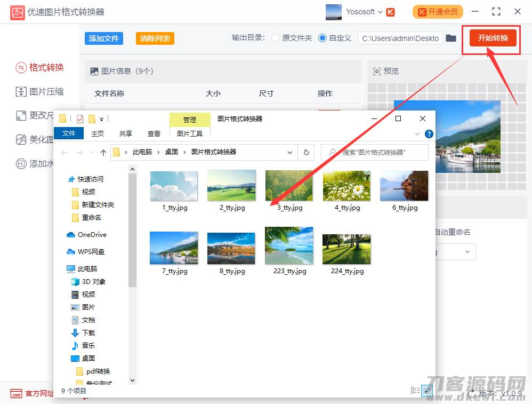Click the converter app logo icon
Image resolution: width=532 pixels, height=404 pixels.
pos(17,13)
